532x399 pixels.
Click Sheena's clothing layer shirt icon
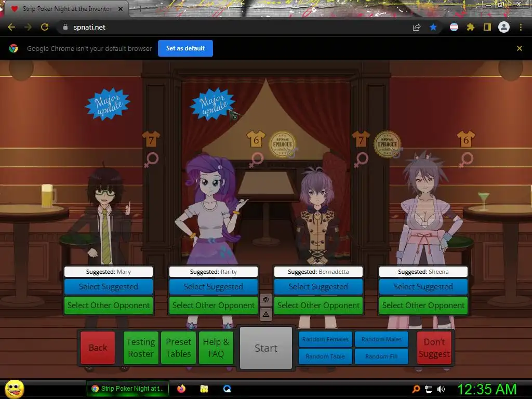tap(466, 139)
